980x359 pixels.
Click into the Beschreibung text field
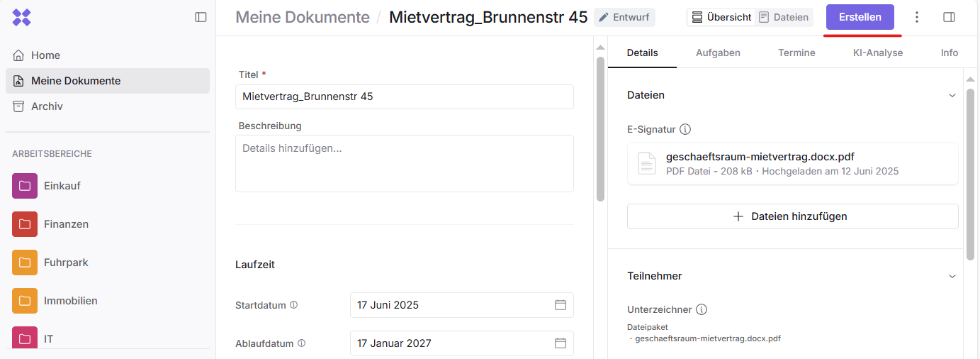[404, 163]
